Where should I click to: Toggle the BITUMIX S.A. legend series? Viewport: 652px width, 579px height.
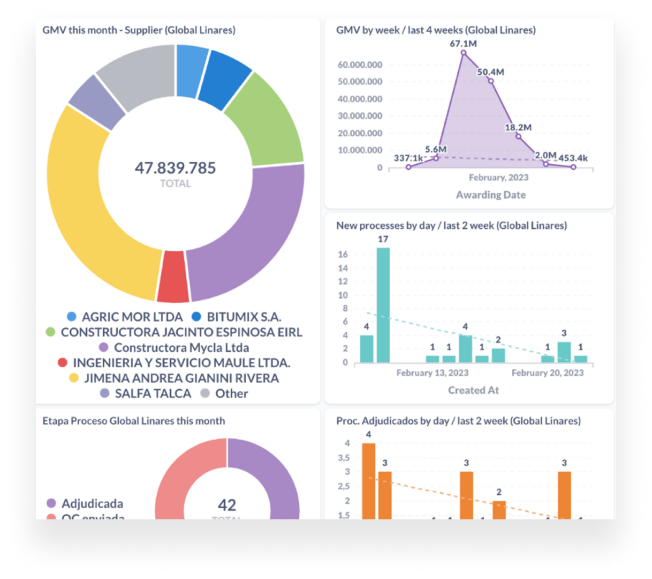point(197,315)
